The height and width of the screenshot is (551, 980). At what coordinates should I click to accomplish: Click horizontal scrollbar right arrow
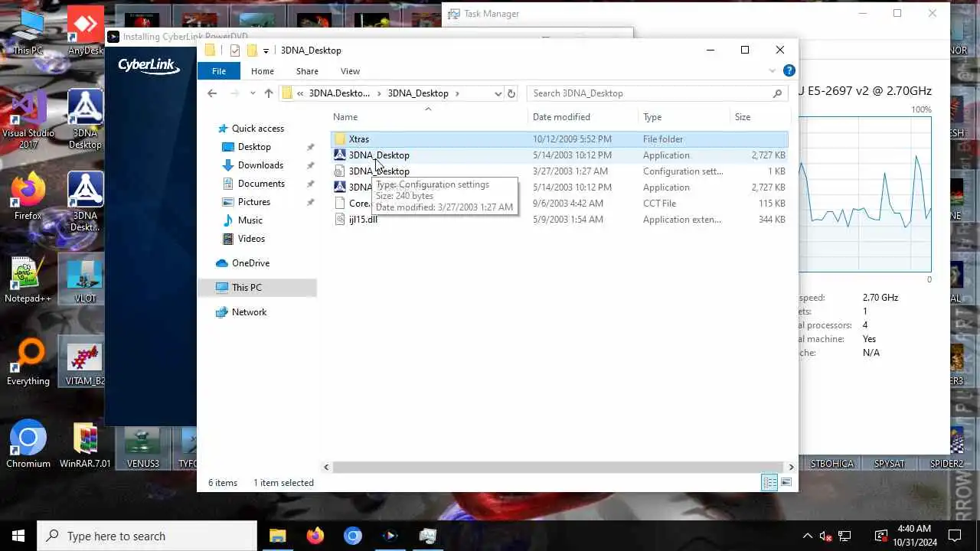click(x=791, y=467)
